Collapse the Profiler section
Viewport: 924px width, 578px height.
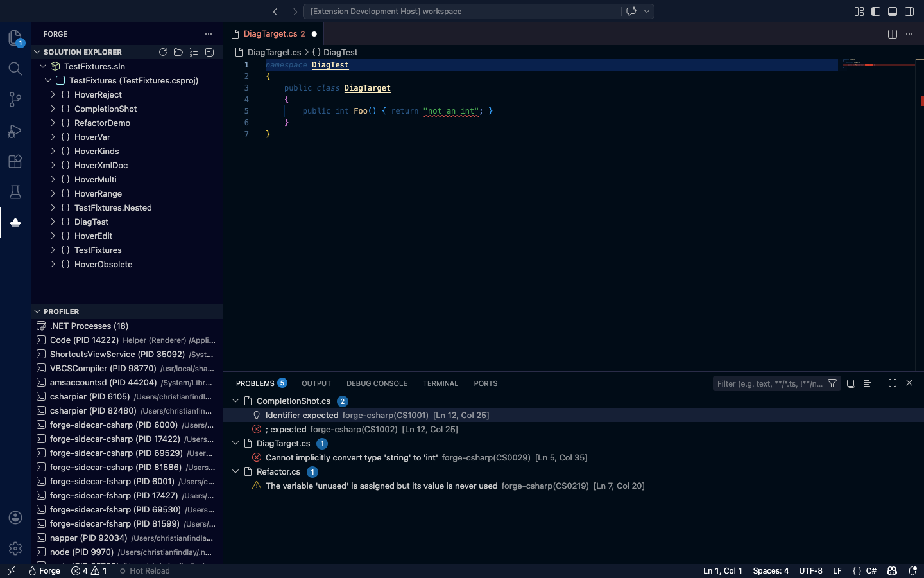pyautogui.click(x=37, y=311)
